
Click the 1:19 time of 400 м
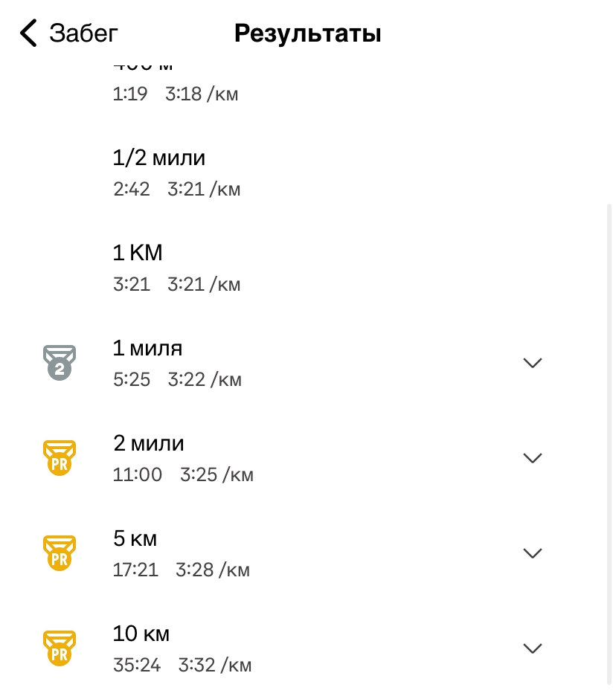pyautogui.click(x=130, y=94)
